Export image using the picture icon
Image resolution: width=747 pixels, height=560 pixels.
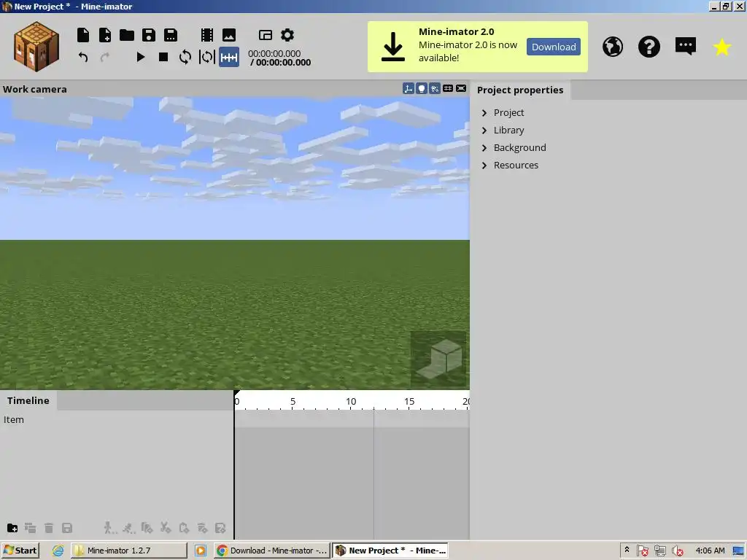click(229, 35)
